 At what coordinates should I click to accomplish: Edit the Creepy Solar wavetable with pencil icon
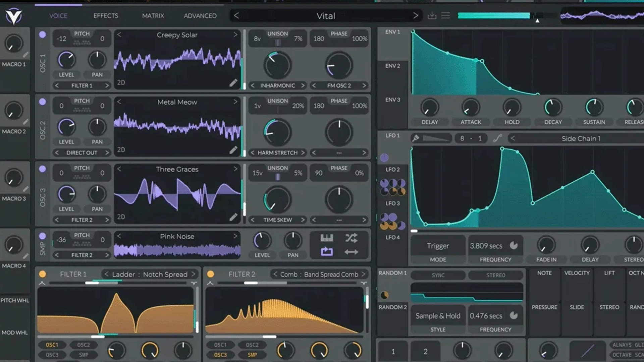(x=233, y=82)
